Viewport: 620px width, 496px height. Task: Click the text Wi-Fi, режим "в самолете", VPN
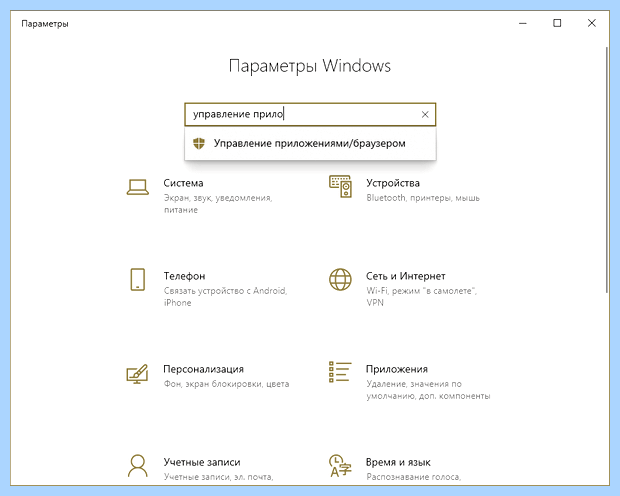coord(422,297)
